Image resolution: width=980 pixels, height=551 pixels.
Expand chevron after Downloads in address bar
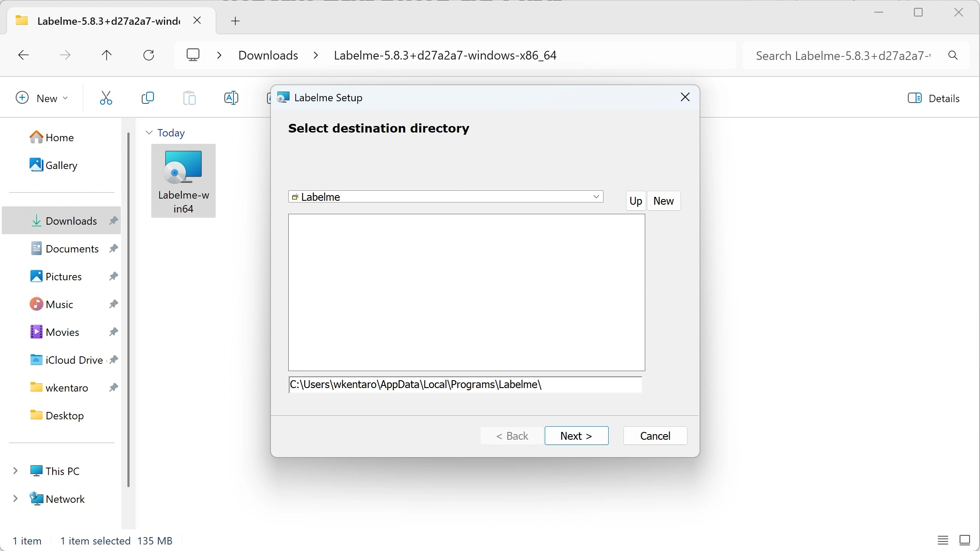316,55
